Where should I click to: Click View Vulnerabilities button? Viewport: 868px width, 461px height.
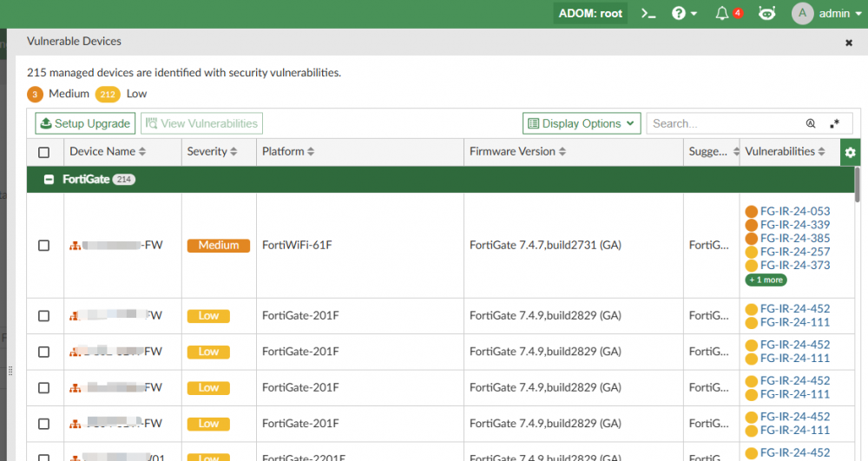[201, 123]
